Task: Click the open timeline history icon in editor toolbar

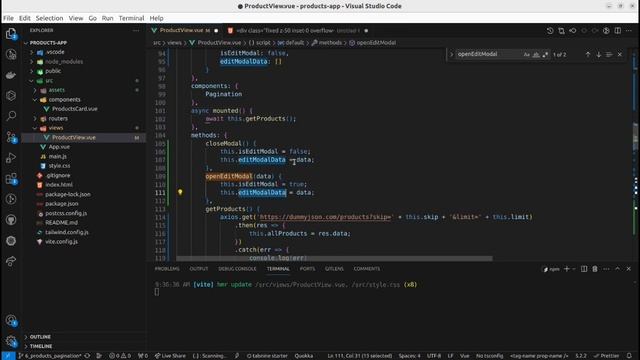Action: click(x=550, y=31)
